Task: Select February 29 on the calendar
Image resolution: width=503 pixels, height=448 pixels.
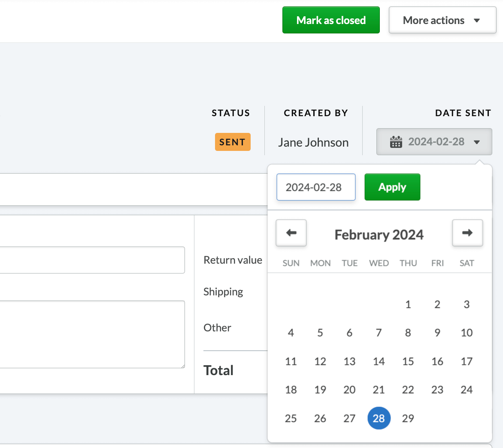Action: click(408, 418)
